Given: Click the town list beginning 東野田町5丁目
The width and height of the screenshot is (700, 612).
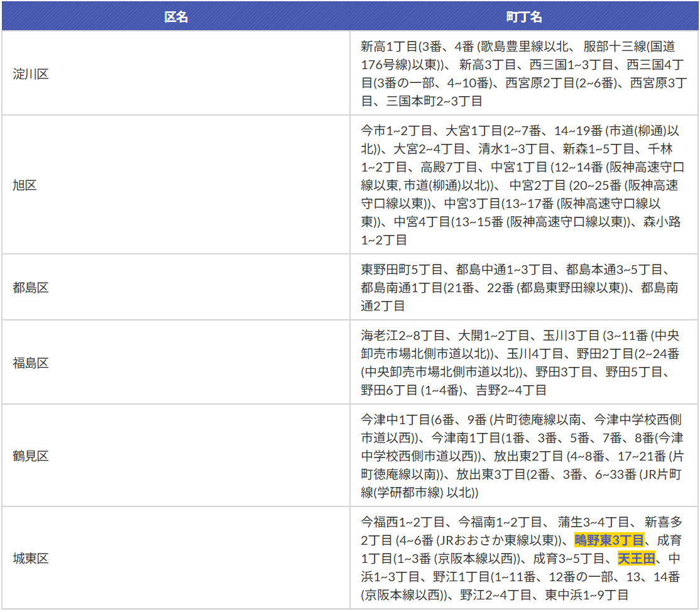Looking at the screenshot, I should tap(524, 287).
